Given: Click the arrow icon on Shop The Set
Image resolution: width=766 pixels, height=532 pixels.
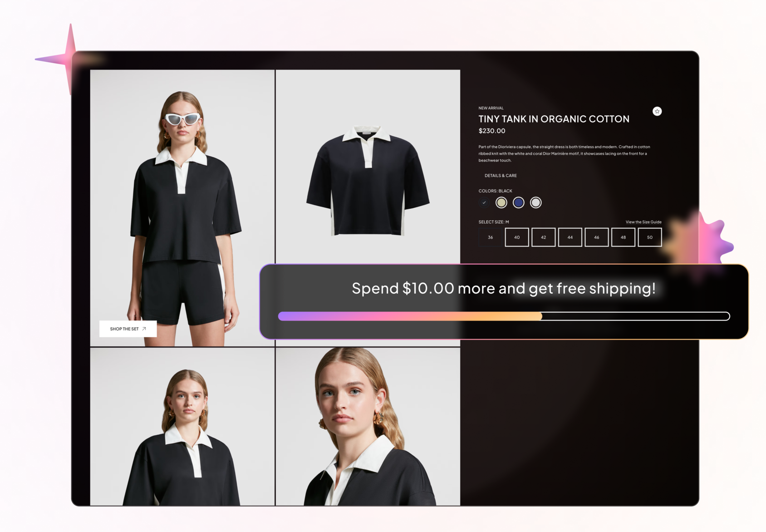Looking at the screenshot, I should [144, 329].
